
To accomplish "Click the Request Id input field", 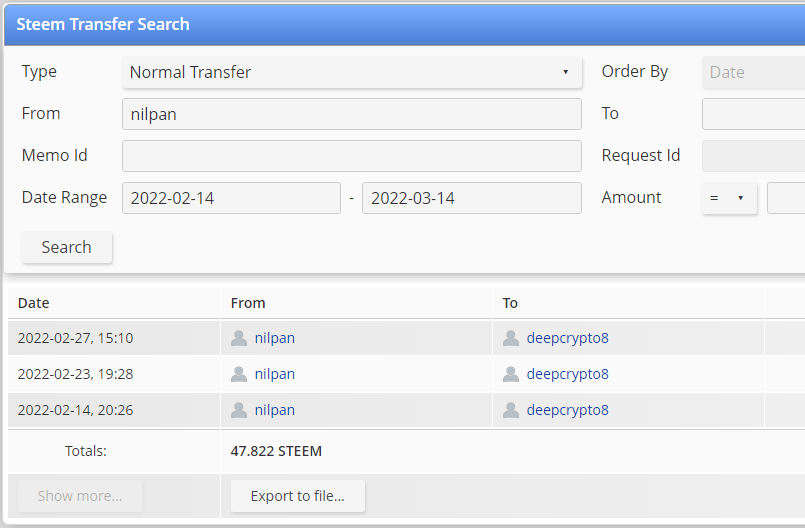I will point(753,156).
